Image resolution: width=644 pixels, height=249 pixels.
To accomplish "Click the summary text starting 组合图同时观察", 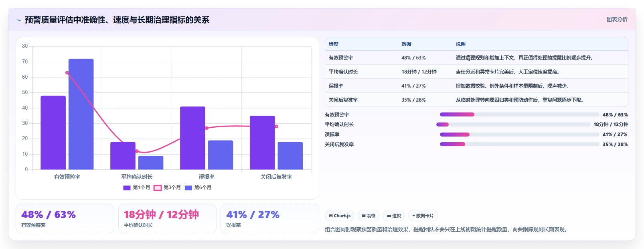I will (446, 230).
